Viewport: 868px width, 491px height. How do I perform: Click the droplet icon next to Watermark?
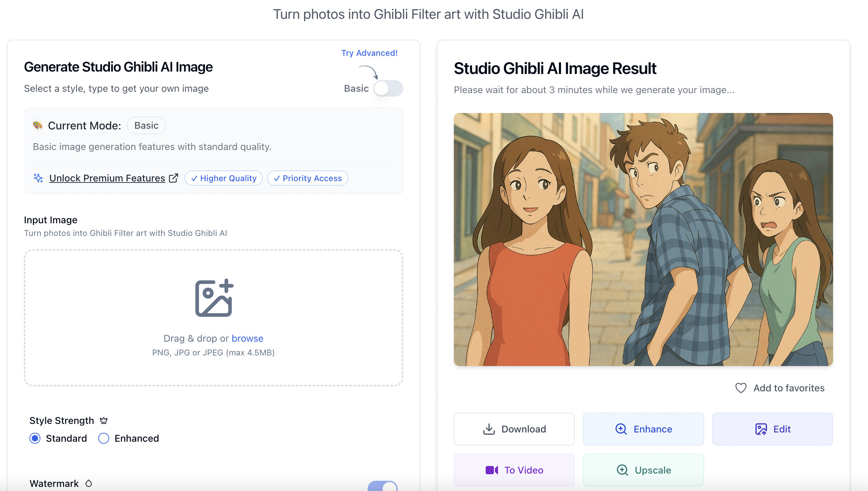[89, 483]
